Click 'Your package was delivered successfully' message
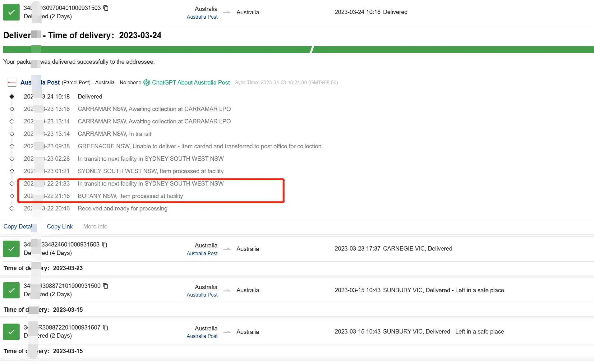The height and width of the screenshot is (364, 594). 79,62
